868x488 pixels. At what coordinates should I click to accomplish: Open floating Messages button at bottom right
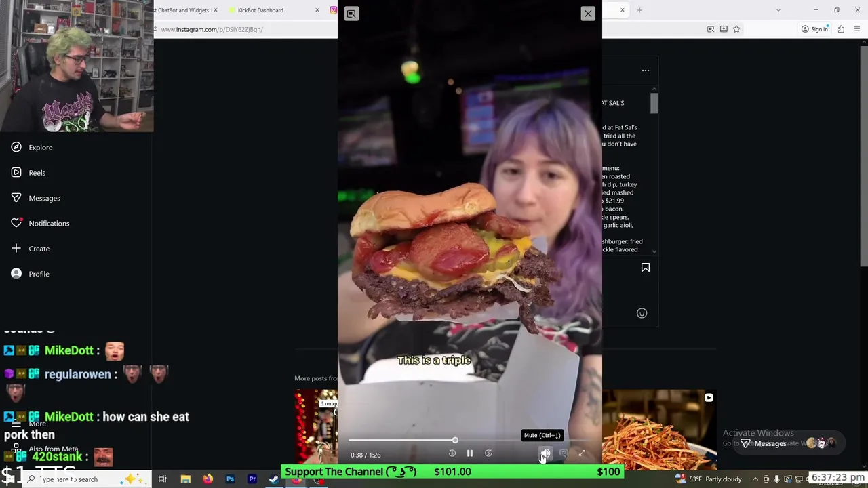coord(788,443)
